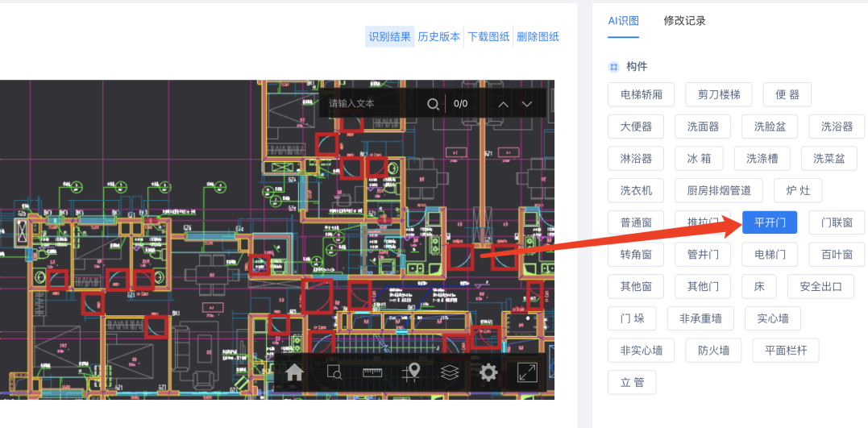Viewport: 868px width, 428px height.
Task: Highlight the 实心墙 component tag
Action: [x=773, y=318]
